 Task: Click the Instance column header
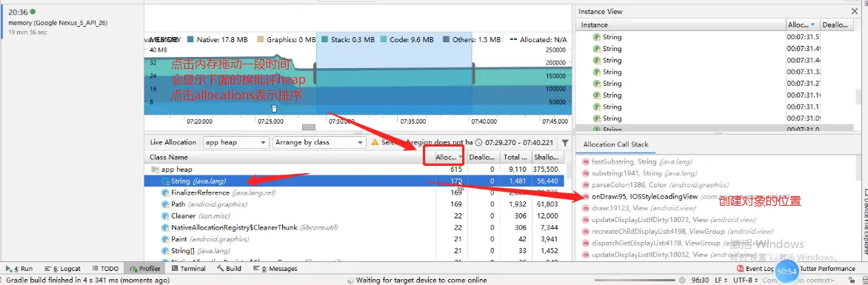tap(681, 25)
